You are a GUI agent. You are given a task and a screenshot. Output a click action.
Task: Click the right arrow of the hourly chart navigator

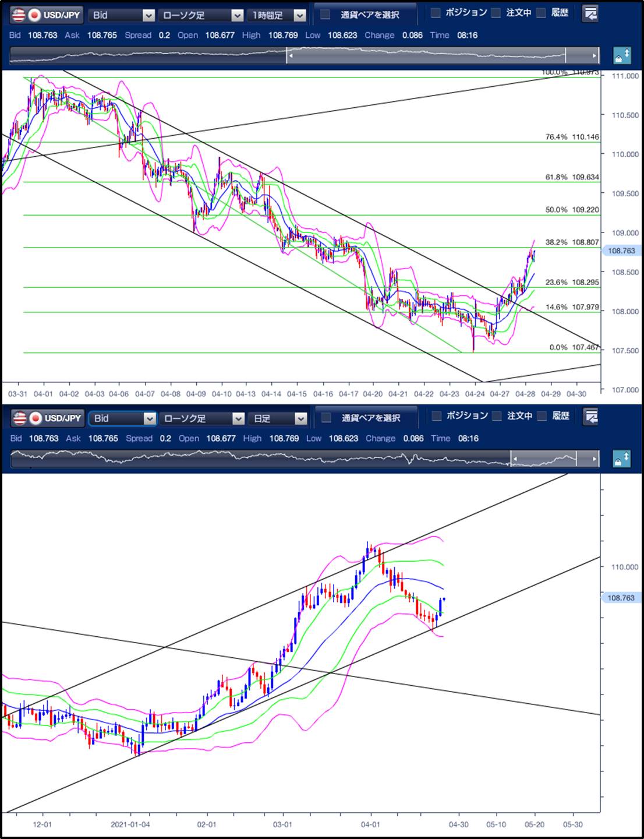click(x=594, y=56)
